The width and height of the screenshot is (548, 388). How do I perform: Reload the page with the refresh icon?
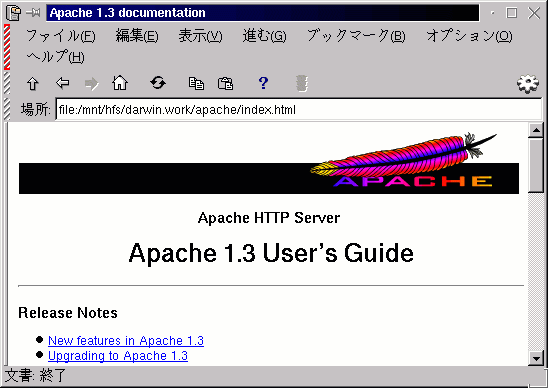tap(158, 83)
